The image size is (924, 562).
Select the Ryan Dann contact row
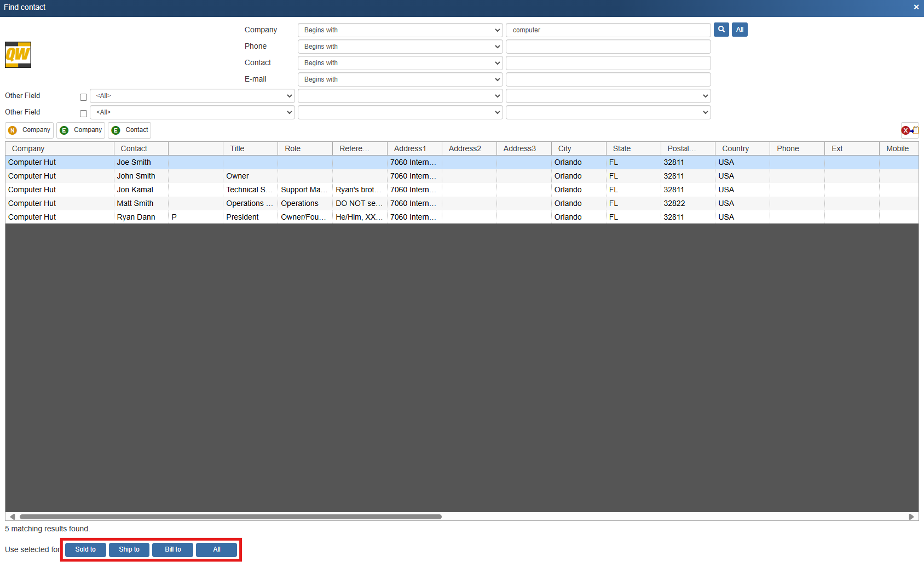tap(136, 217)
